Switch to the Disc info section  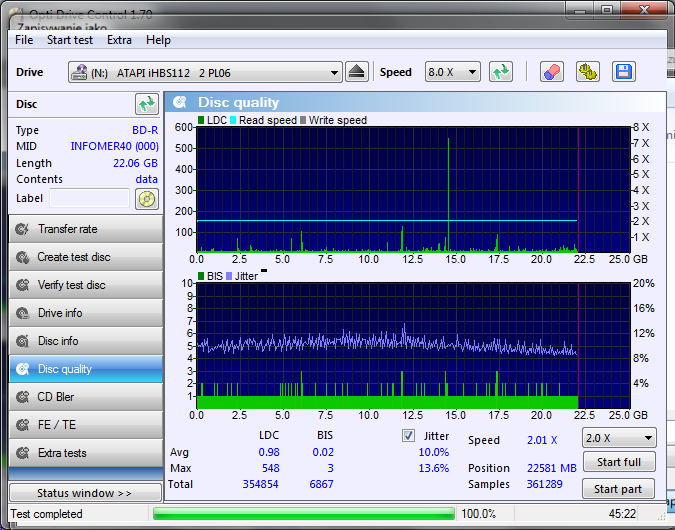click(x=86, y=341)
